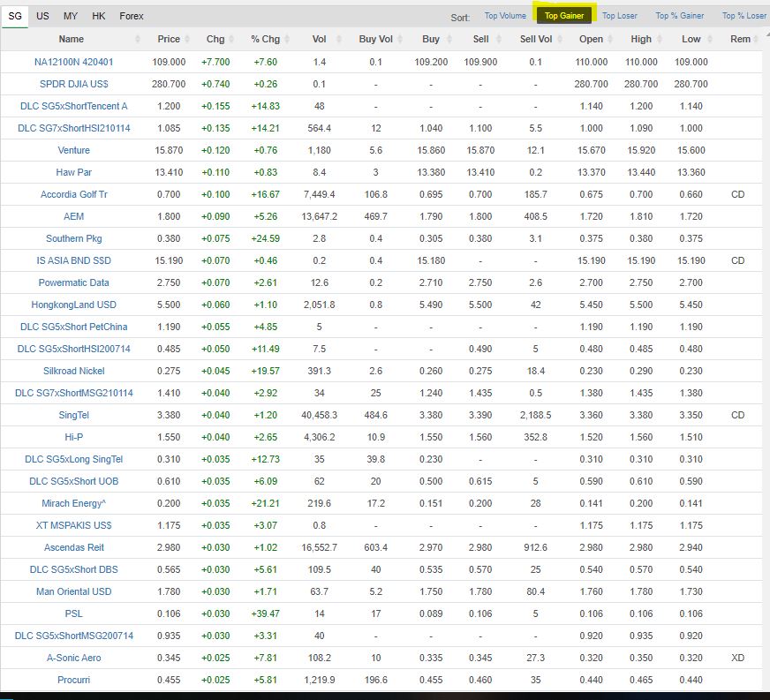
Task: Open AEM stock link
Action: pos(73,217)
